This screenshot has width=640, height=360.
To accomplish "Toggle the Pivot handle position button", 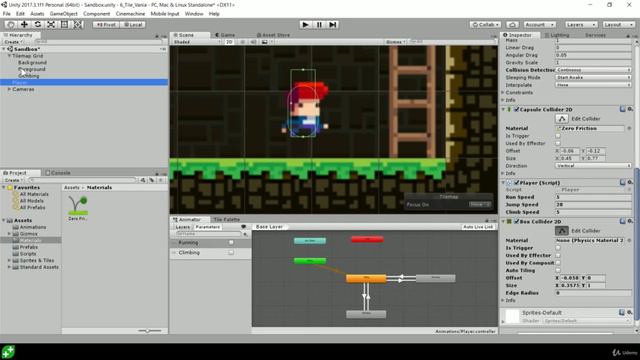I will 106,24.
